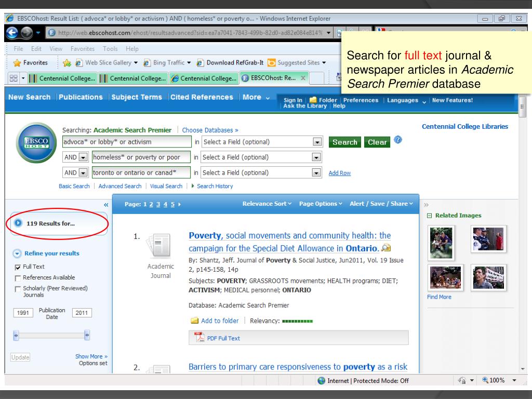Open Suggested Sites favorite
This screenshot has width=532, height=399.
297,63
